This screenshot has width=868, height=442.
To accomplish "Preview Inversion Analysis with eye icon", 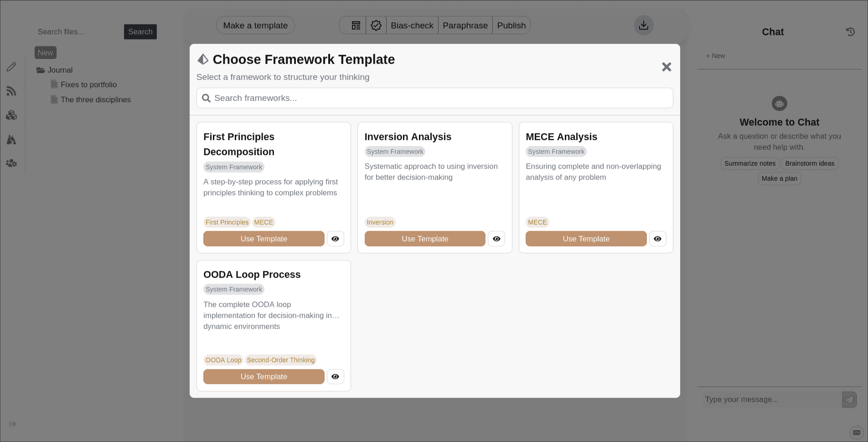I will [496, 239].
